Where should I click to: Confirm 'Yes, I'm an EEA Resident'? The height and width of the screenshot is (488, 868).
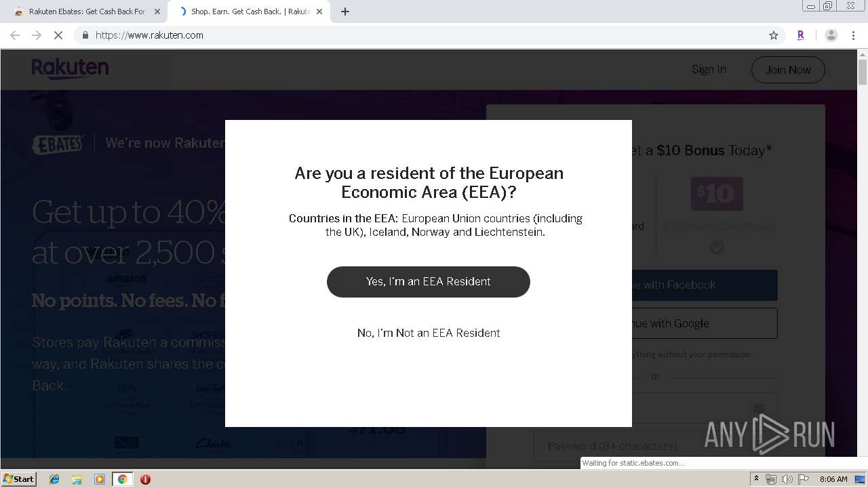[428, 281]
